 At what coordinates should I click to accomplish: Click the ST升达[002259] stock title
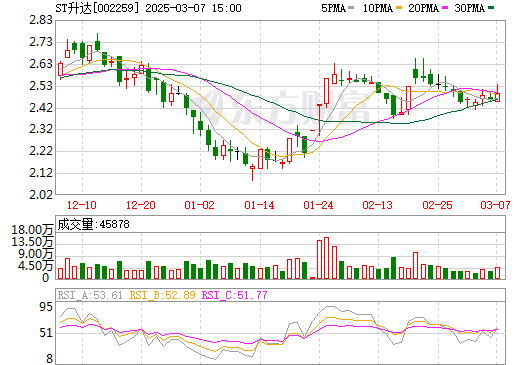point(97,8)
